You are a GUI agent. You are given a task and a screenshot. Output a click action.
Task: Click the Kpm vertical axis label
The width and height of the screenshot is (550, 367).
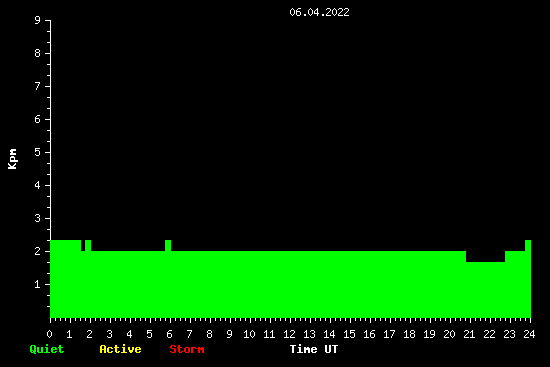click(x=13, y=159)
